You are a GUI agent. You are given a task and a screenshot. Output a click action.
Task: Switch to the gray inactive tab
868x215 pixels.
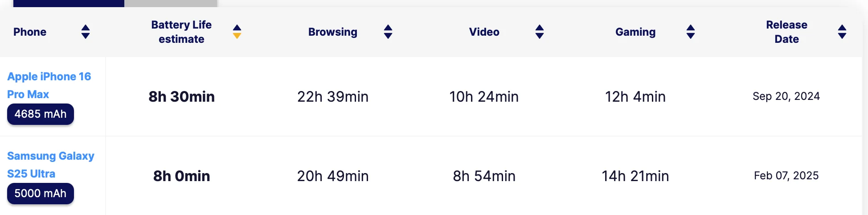(x=171, y=3)
